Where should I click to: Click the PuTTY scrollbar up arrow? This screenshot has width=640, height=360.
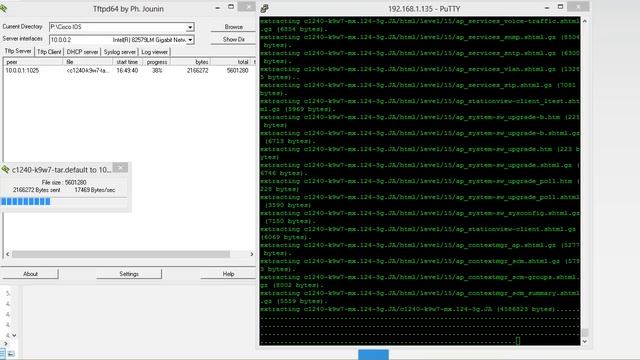[x=585, y=21]
